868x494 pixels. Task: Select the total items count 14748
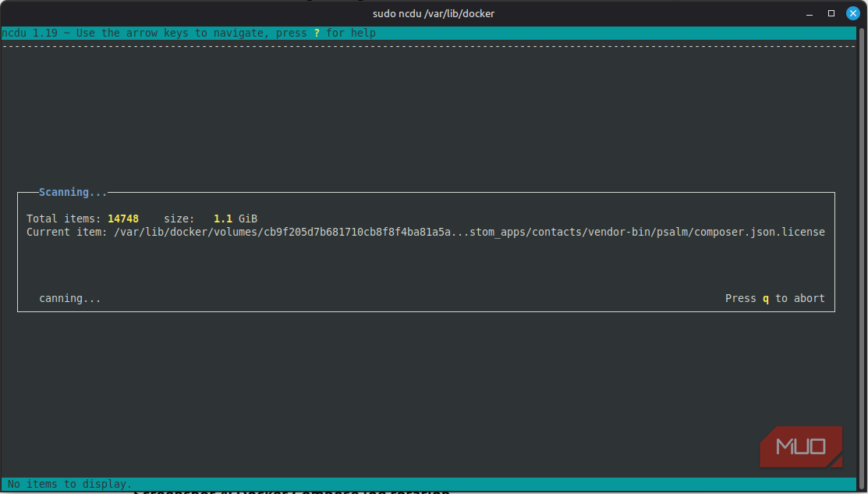[x=123, y=219]
